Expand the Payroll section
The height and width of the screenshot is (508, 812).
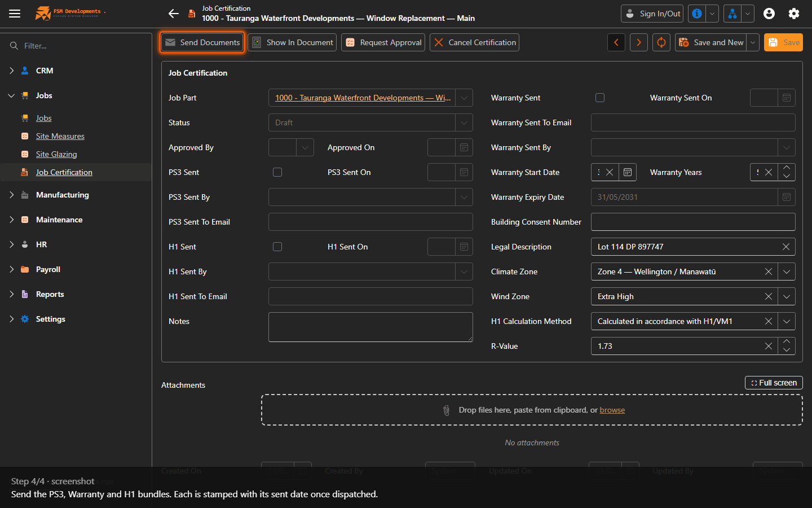click(11, 269)
